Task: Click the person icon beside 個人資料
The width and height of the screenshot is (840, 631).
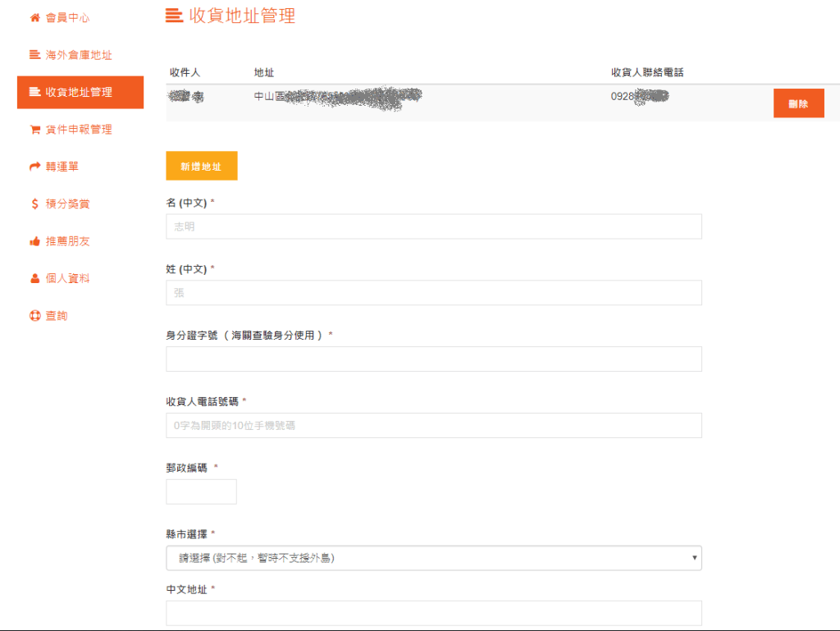Action: 34,278
